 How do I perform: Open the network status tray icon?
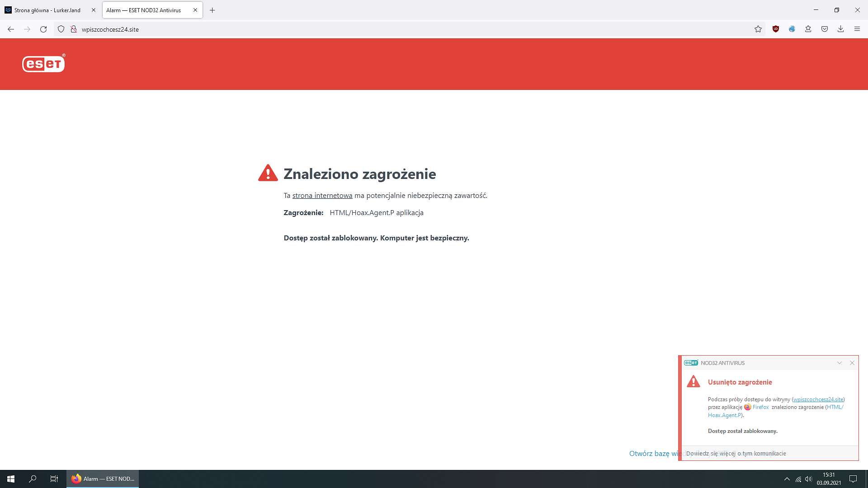tap(798, 479)
